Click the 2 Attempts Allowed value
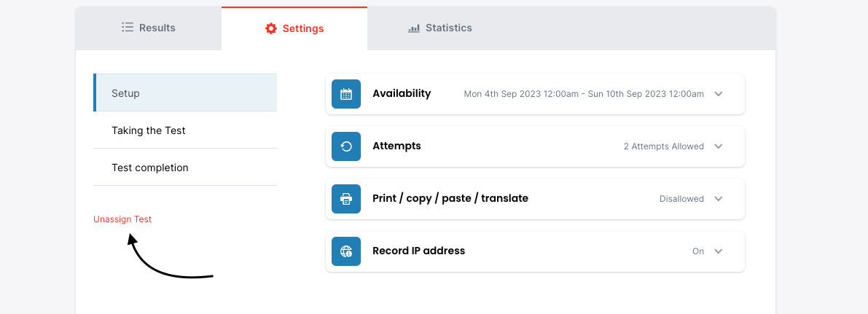This screenshot has height=314, width=868. click(x=663, y=146)
